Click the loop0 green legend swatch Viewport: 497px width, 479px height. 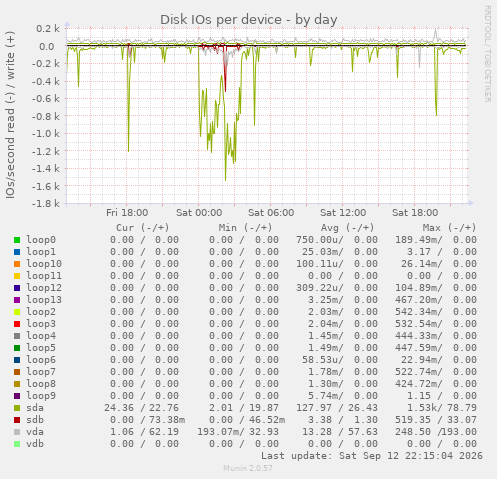tap(17, 240)
